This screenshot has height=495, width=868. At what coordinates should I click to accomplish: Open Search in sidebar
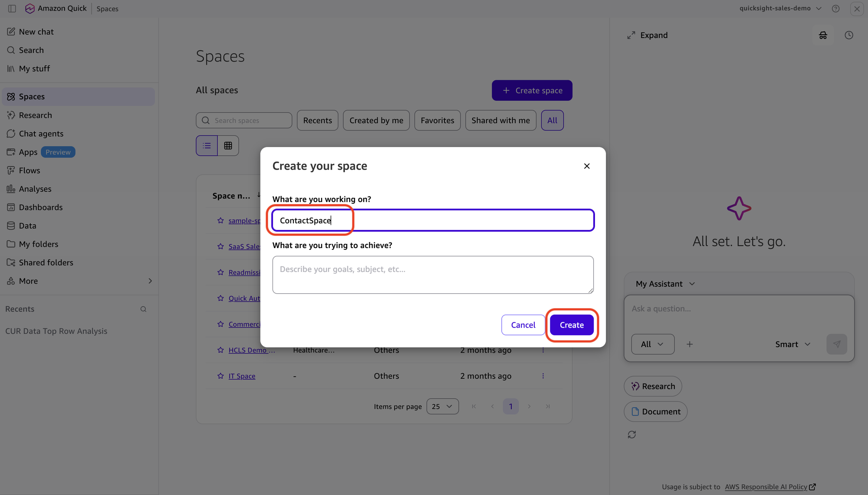pos(31,50)
